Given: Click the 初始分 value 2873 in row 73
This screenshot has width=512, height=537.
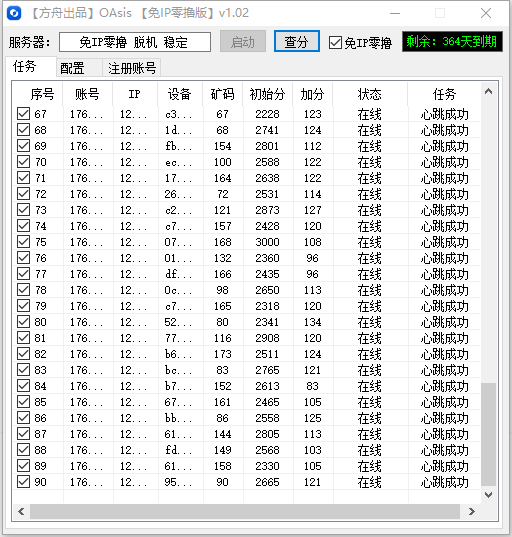Looking at the screenshot, I should coord(267,210).
